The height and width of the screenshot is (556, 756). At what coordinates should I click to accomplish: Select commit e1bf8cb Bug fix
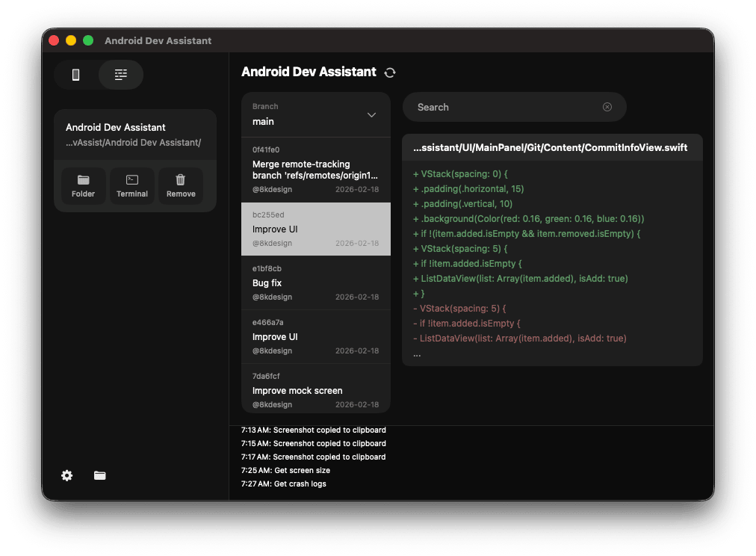pos(316,282)
